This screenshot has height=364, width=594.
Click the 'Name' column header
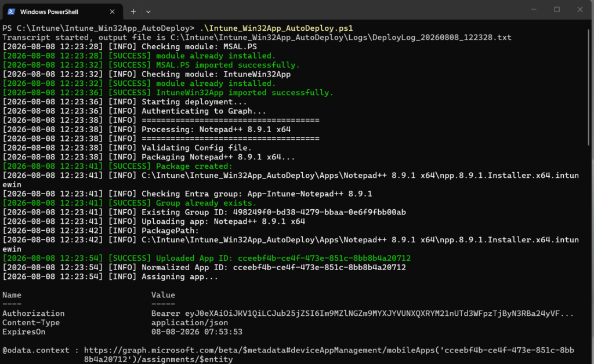[x=12, y=295]
